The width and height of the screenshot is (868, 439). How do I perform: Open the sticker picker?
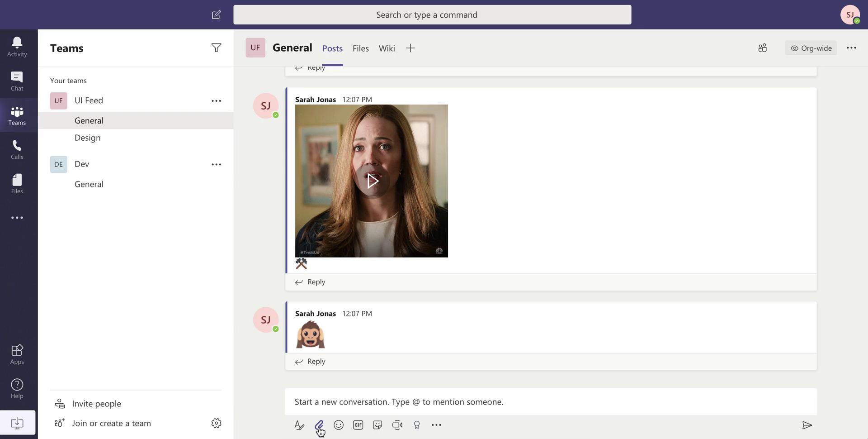point(377,425)
